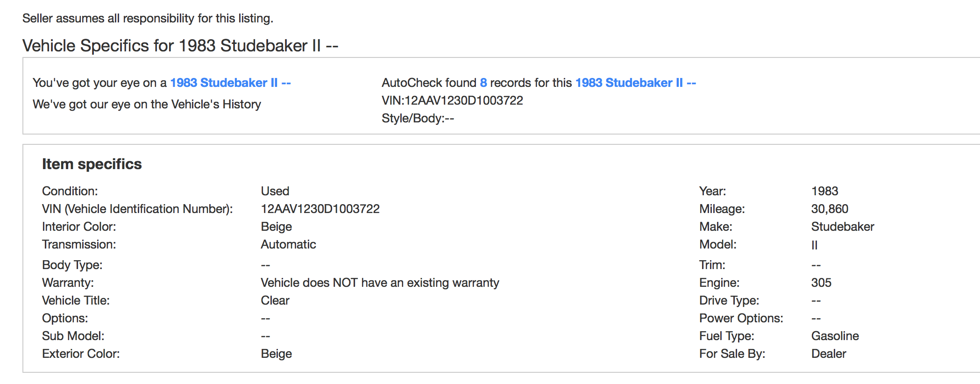Click the Vehicle Title value "Clear"
Image resolution: width=980 pixels, height=384 pixels.
pos(275,300)
